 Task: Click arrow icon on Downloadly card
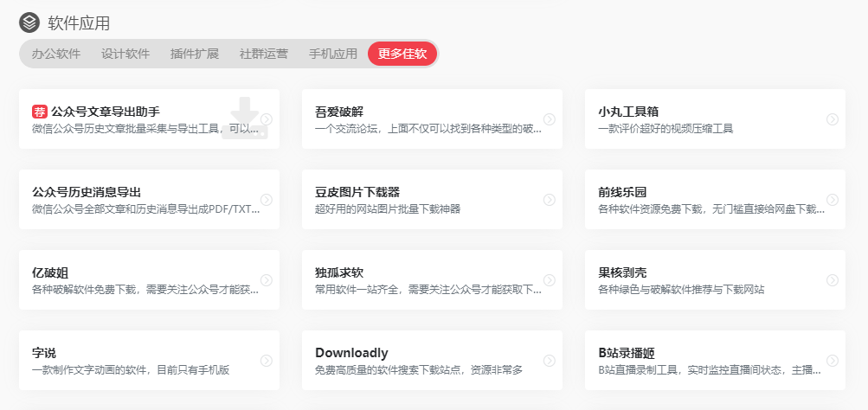point(550,361)
